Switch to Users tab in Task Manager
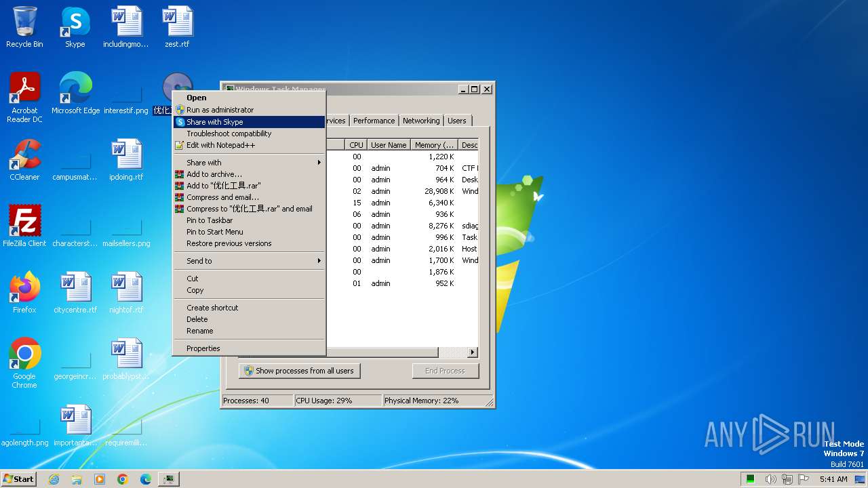 coord(457,121)
